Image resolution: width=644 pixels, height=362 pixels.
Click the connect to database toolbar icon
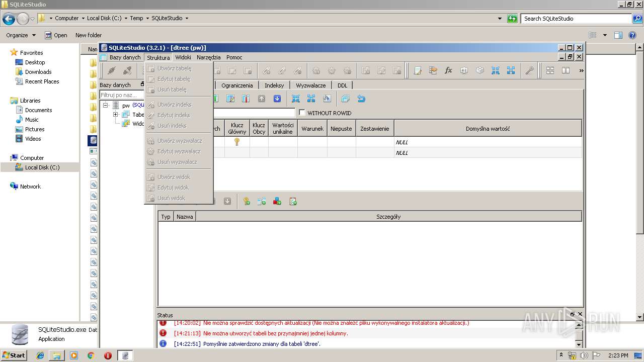coord(111,71)
